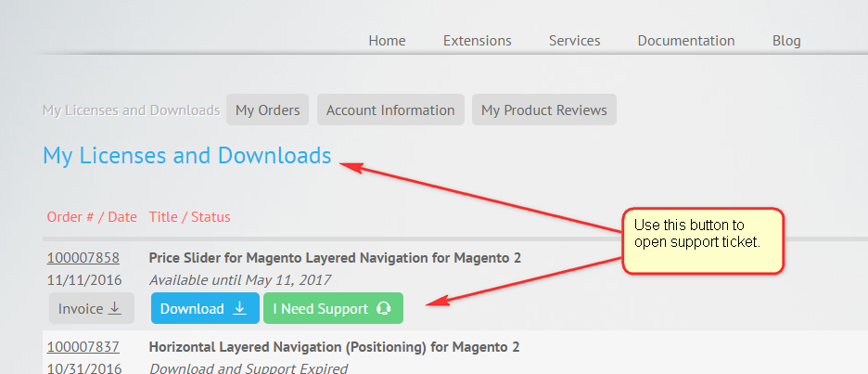Click the date 10/31/2016
The height and width of the screenshot is (374, 868).
coord(84,368)
